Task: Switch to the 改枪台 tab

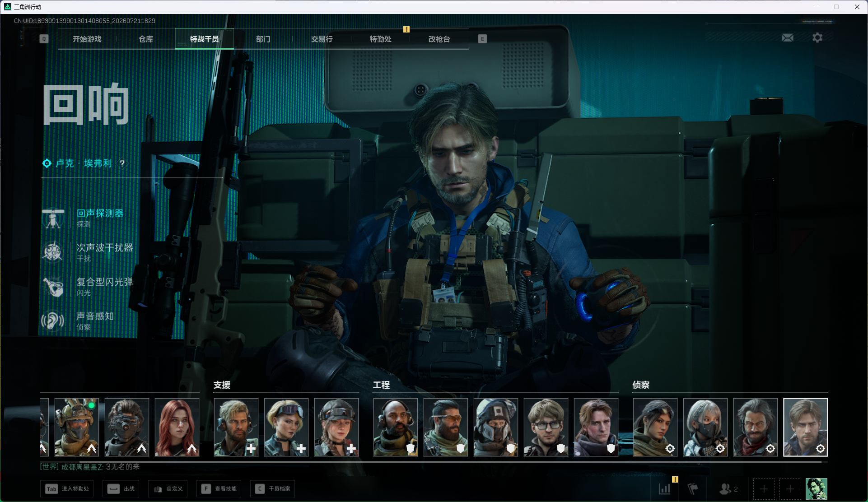Action: (x=439, y=39)
